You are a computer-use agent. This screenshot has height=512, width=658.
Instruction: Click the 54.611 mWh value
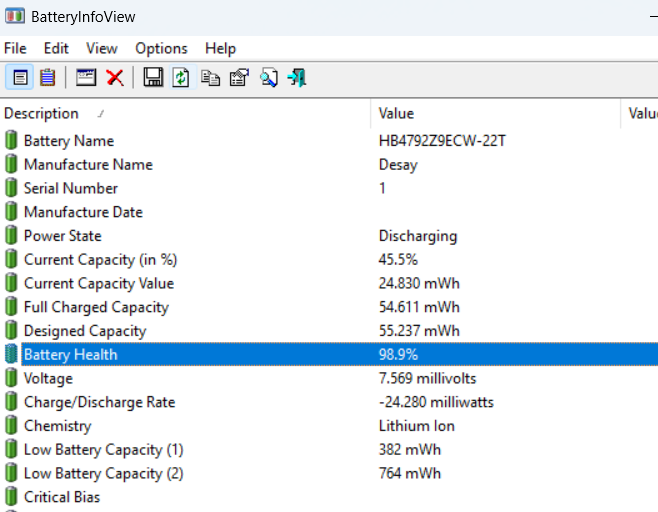point(419,307)
